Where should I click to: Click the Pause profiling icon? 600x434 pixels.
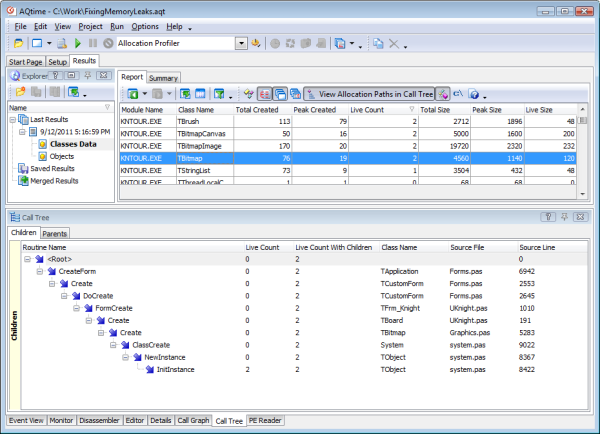click(x=93, y=43)
